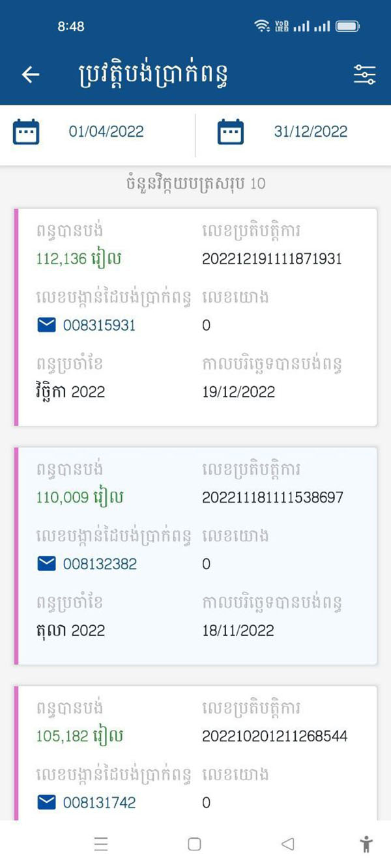Tap envelope icon beside 008315931
Screen dimensions: 391x868
[x=47, y=325]
